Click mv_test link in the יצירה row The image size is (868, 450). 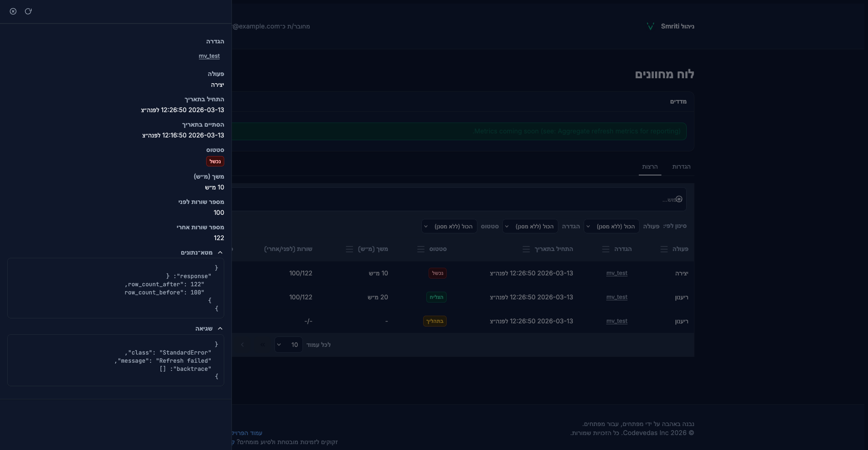click(616, 273)
